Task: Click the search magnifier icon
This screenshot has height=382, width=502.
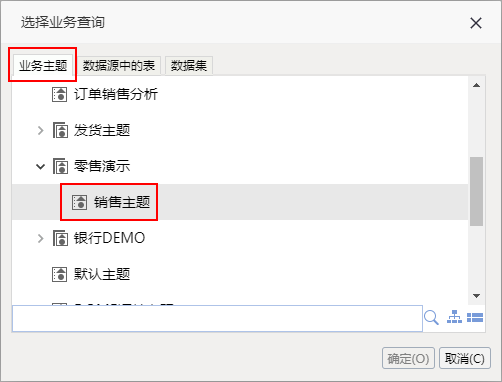Action: pos(431,317)
